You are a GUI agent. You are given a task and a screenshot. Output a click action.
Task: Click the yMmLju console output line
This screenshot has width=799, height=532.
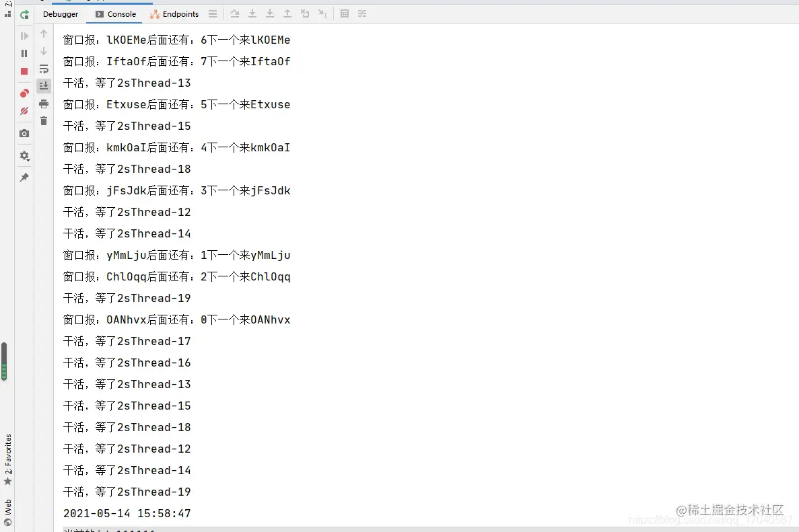coord(176,255)
